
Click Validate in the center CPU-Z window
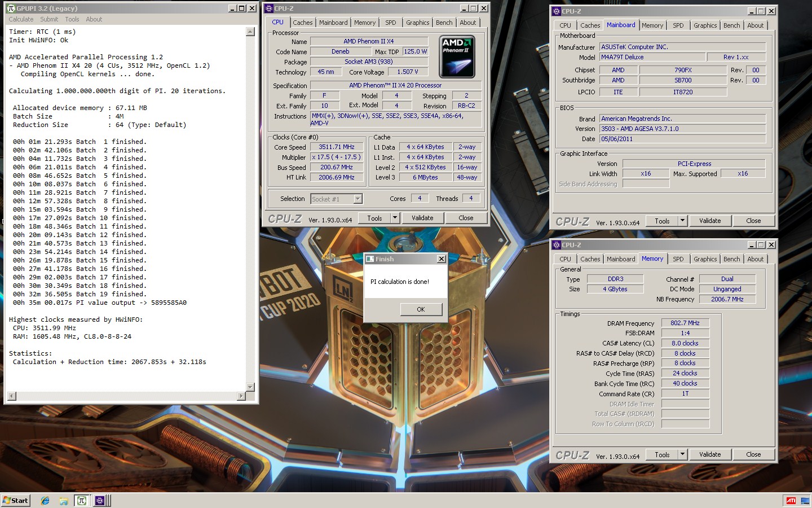click(x=422, y=218)
